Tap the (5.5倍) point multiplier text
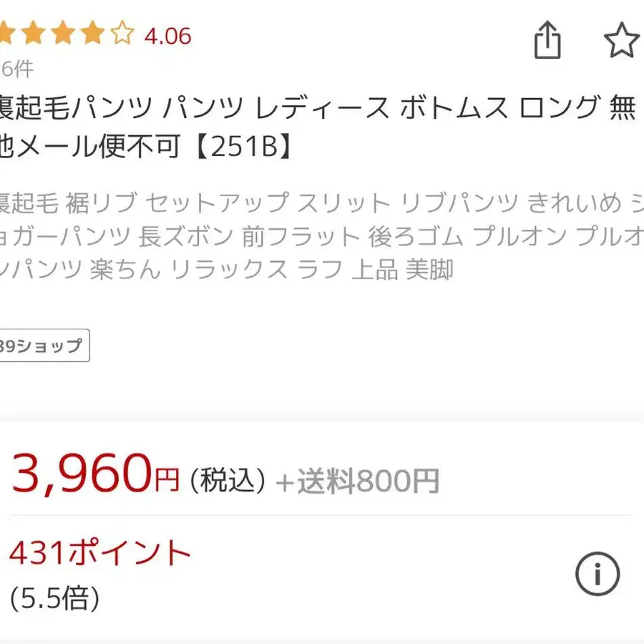644x644 pixels. [54, 596]
